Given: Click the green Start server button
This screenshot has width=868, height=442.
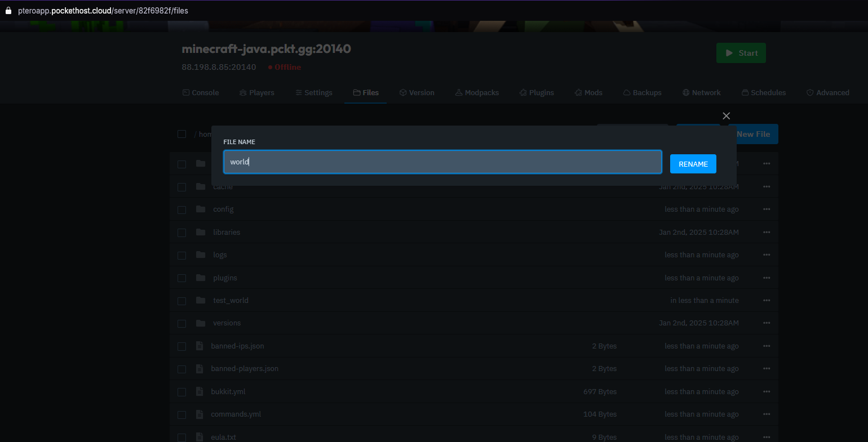Looking at the screenshot, I should pyautogui.click(x=741, y=53).
